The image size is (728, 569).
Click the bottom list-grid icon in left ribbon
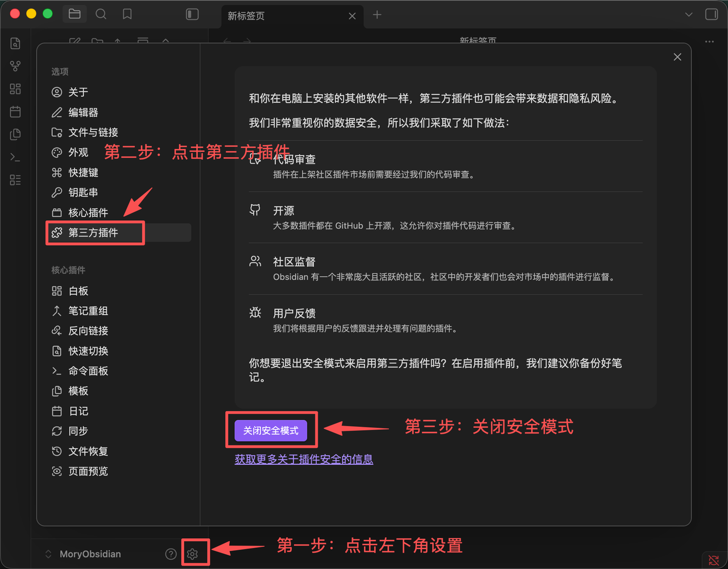pyautogui.click(x=15, y=180)
